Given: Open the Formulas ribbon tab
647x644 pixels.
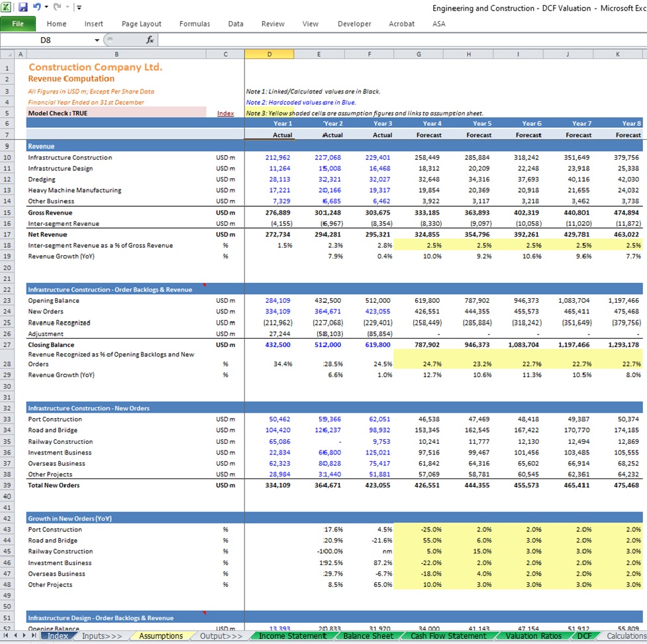Looking at the screenshot, I should 195,24.
